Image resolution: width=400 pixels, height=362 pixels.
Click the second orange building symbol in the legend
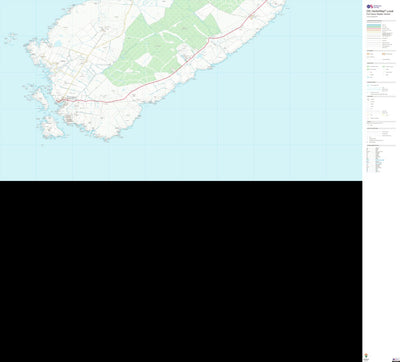coord(384,54)
